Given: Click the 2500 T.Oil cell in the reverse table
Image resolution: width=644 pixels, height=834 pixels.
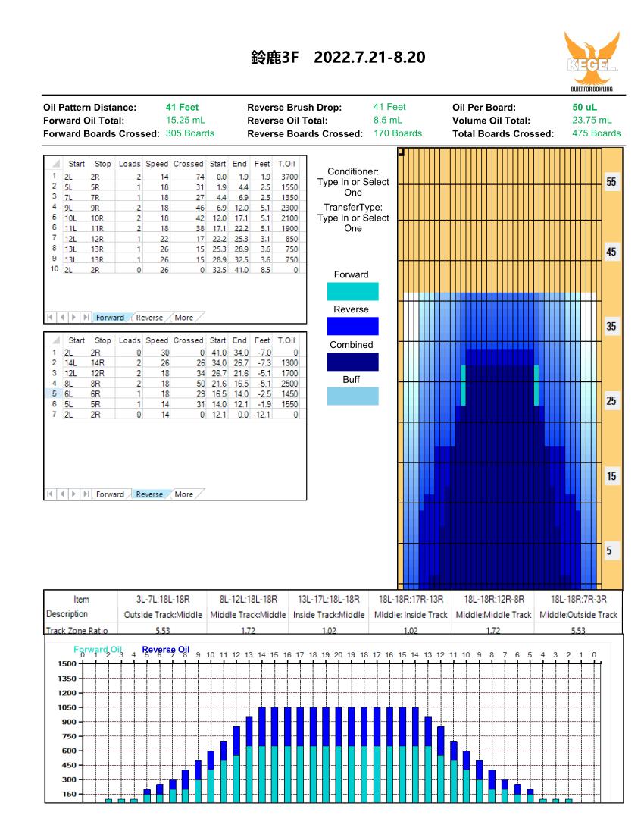Looking at the screenshot, I should click(287, 384).
